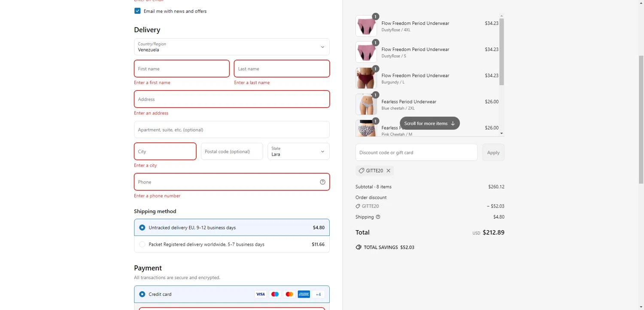Focus the First name field
The image size is (644, 310).
pos(182,69)
